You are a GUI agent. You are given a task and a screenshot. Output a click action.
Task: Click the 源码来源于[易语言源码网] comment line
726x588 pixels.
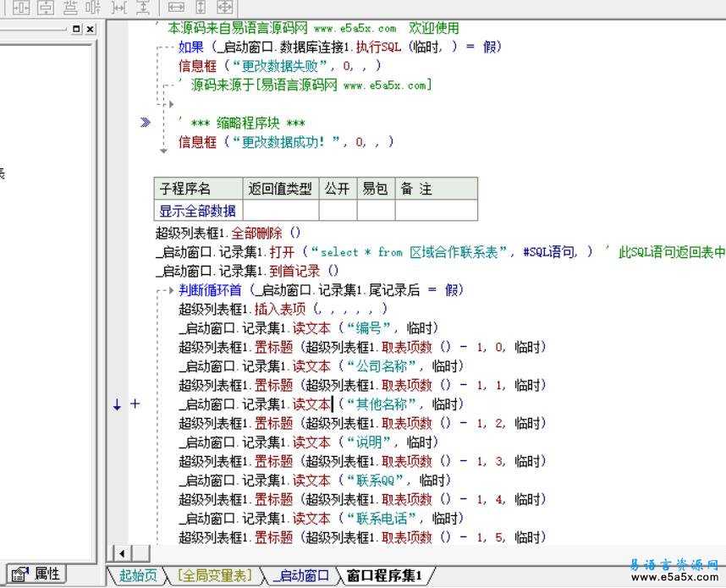305,85
